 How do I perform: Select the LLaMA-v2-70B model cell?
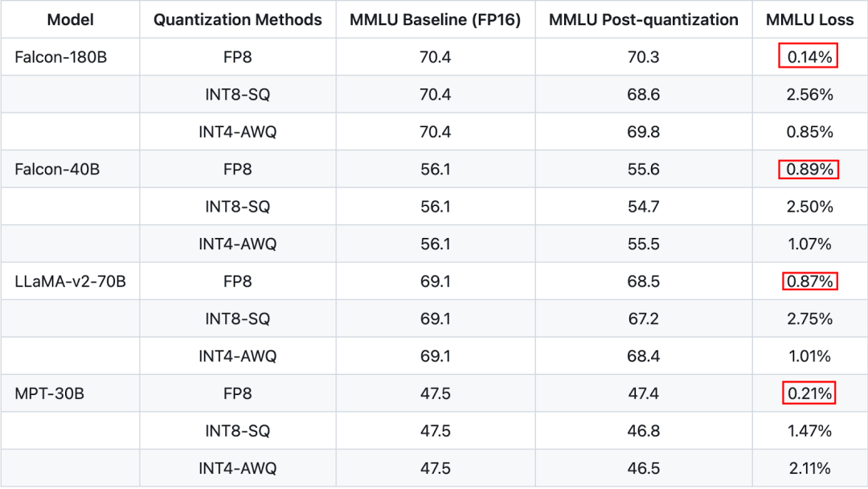70,281
